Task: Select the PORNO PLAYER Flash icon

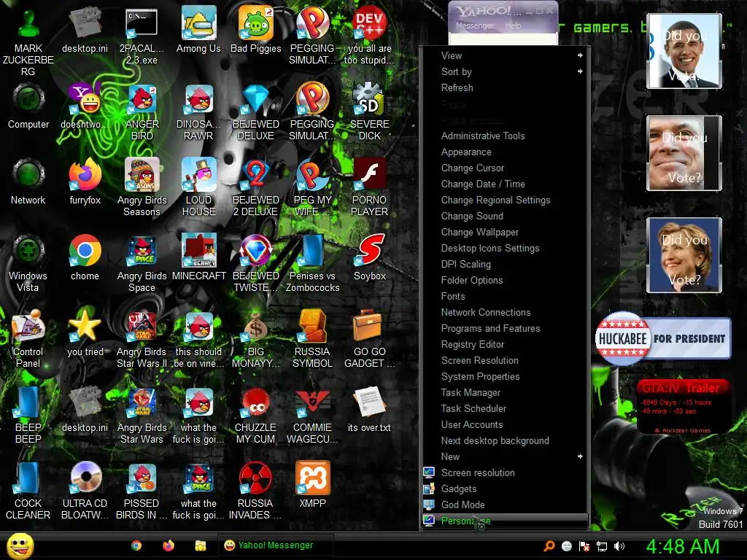Action: 370,187
